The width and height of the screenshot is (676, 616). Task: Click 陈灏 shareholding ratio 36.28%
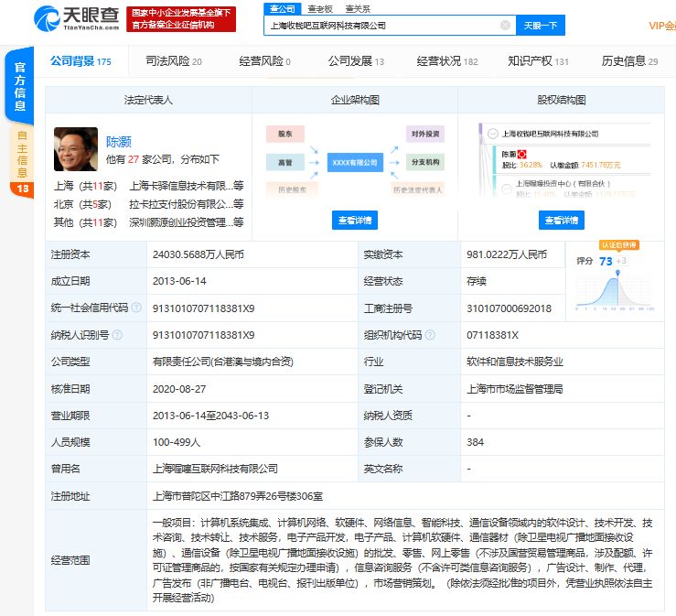[x=531, y=166]
